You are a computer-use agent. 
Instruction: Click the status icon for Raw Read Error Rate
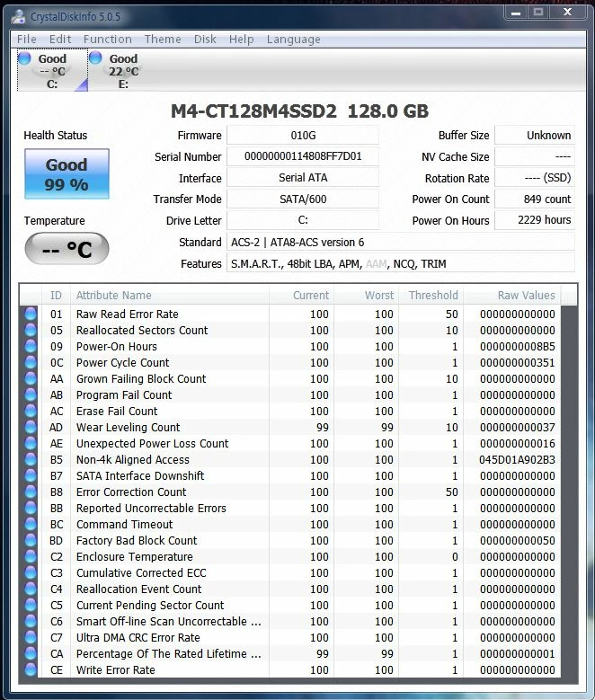click(x=31, y=314)
